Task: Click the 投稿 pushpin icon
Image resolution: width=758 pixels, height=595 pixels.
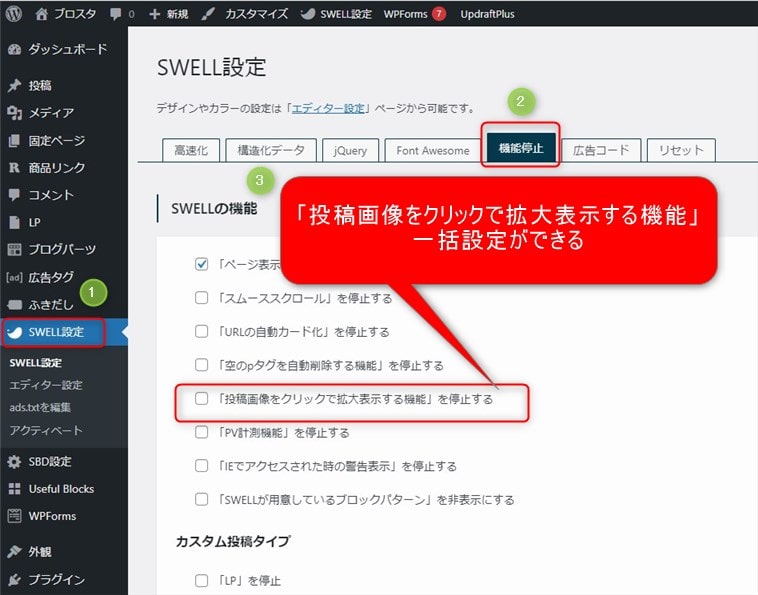Action: coord(15,86)
